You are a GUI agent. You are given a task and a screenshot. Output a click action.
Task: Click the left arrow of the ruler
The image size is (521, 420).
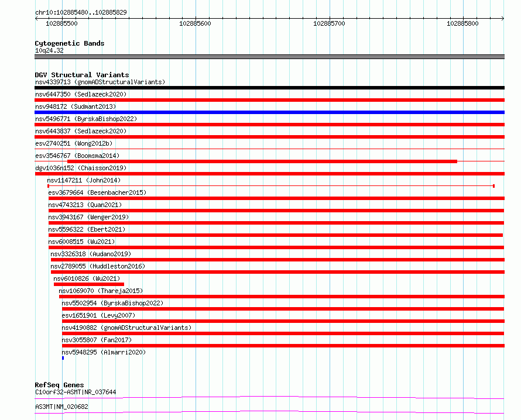[x=36, y=19]
